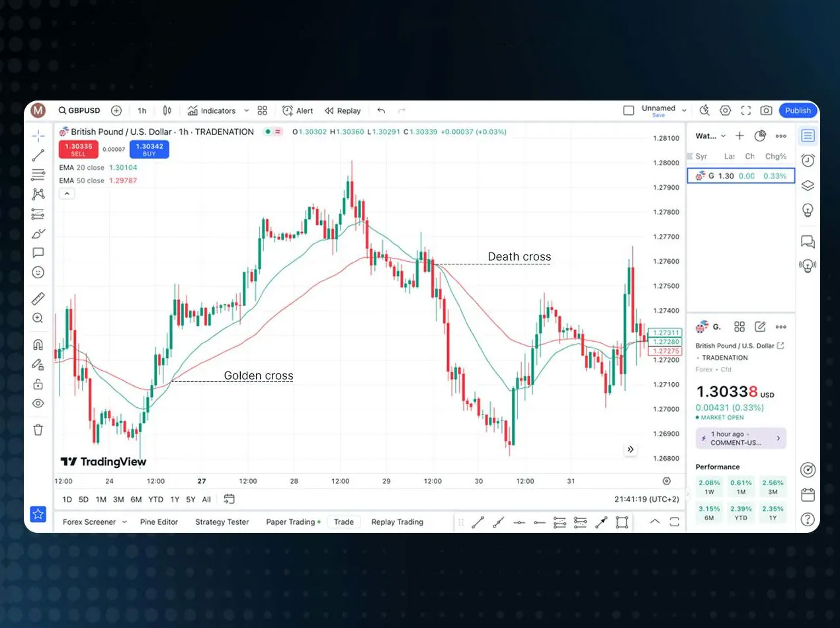Viewport: 840px width, 628px height.
Task: Click the GBPUSD symbol search field
Action: point(79,111)
